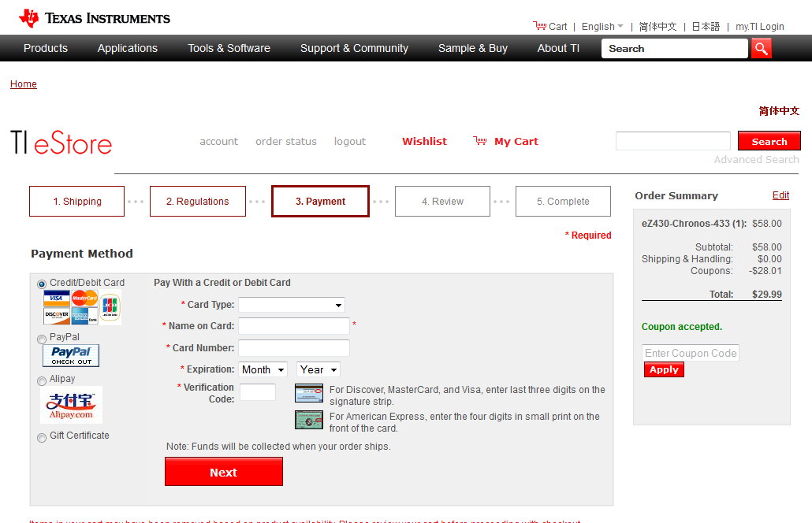
Task: Open the About TI menu
Action: tap(558, 48)
